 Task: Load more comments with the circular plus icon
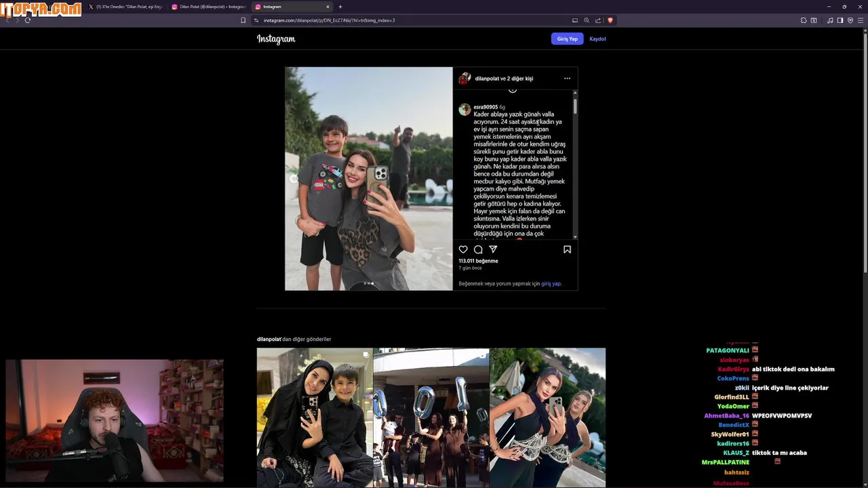coord(513,89)
